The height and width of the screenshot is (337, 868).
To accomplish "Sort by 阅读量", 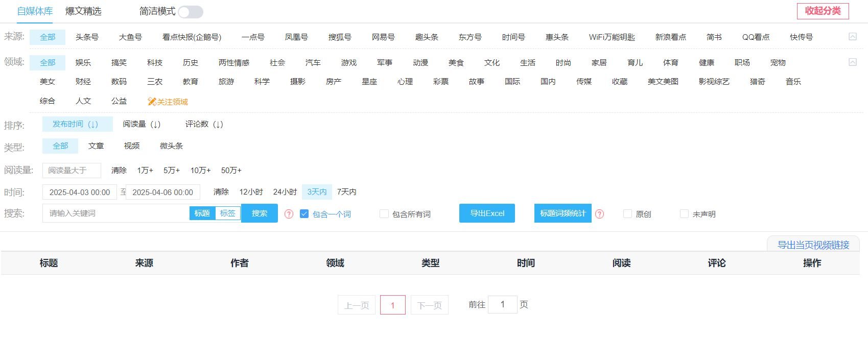I will (142, 124).
